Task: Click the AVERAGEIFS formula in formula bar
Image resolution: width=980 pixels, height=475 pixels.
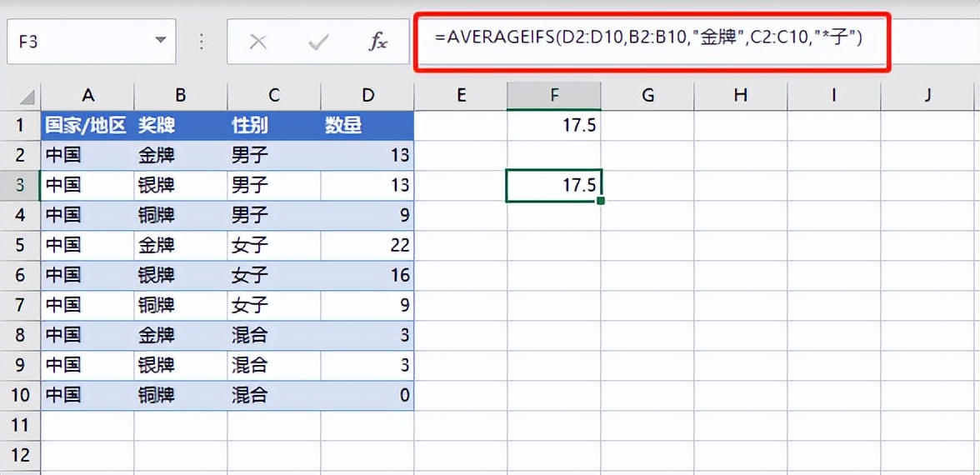Action: (x=648, y=38)
